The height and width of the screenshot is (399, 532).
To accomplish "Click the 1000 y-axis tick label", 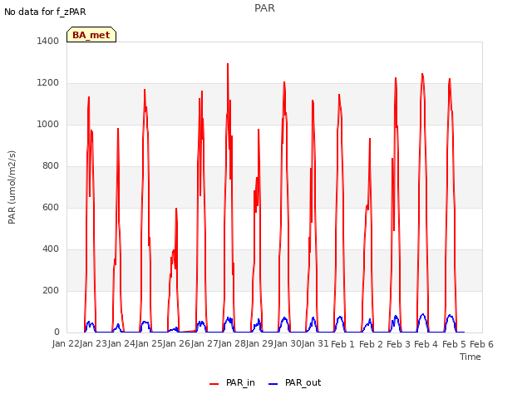I will (x=48, y=124).
